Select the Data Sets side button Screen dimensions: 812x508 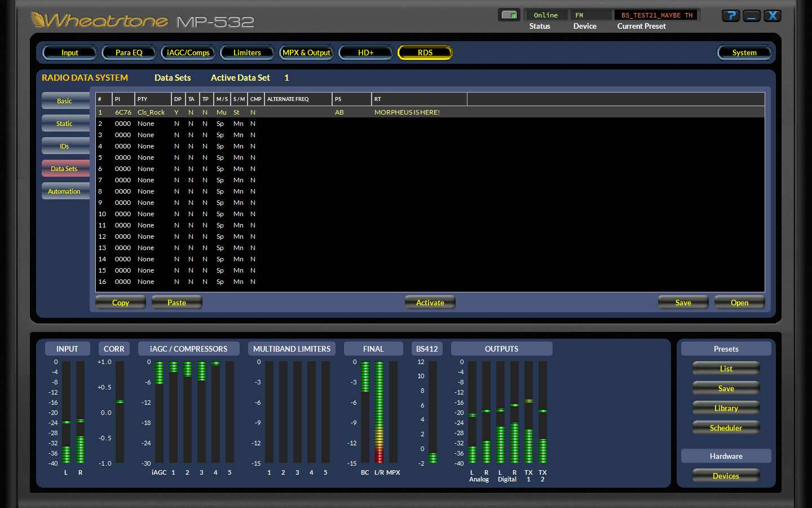pyautogui.click(x=65, y=169)
